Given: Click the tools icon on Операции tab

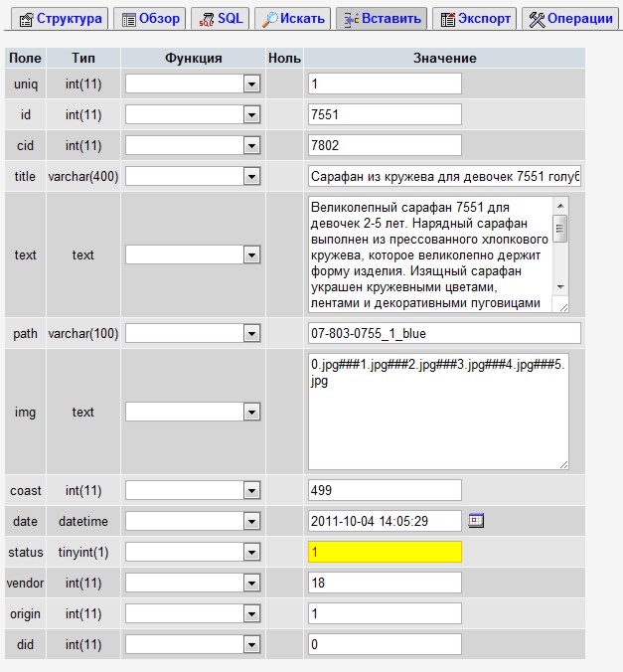Looking at the screenshot, I should 537,19.
